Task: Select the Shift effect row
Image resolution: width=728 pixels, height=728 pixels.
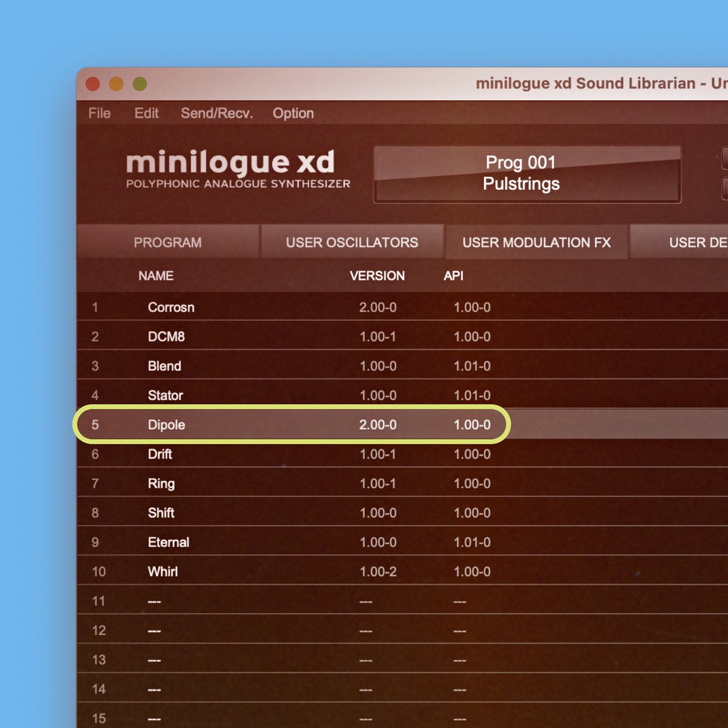Action: pyautogui.click(x=402, y=513)
